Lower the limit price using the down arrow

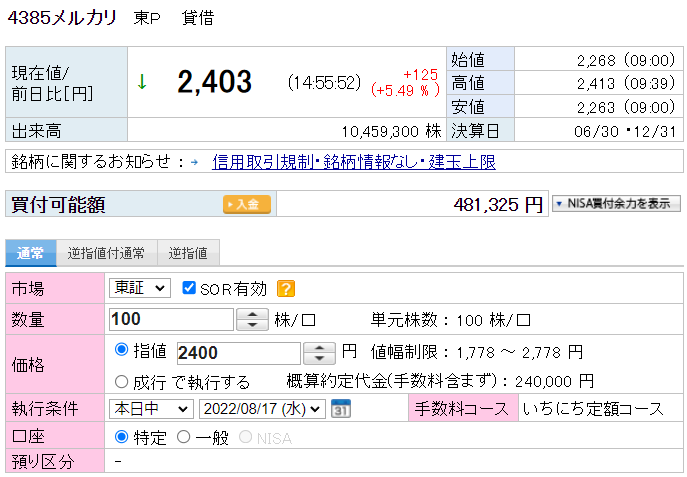pos(318,358)
